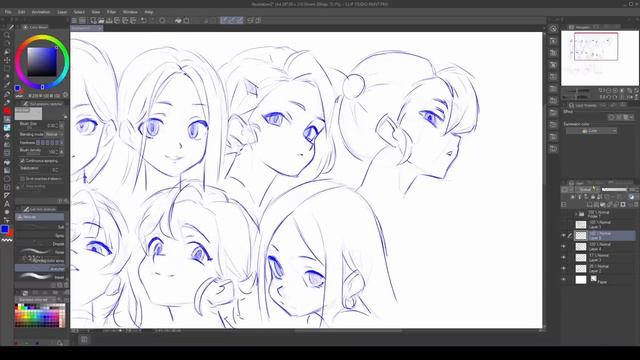640x360 pixels.
Task: Toggle the third highlighted snap button in command bar
Action: 240,20
